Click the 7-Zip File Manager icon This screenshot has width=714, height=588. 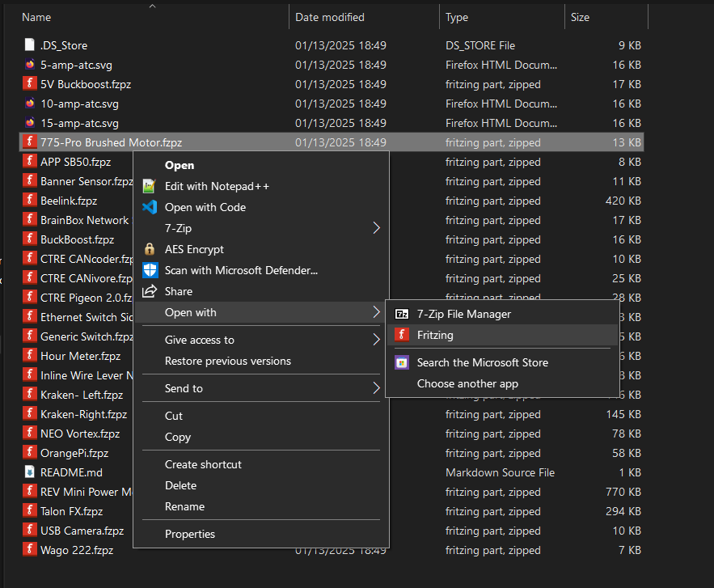[402, 314]
